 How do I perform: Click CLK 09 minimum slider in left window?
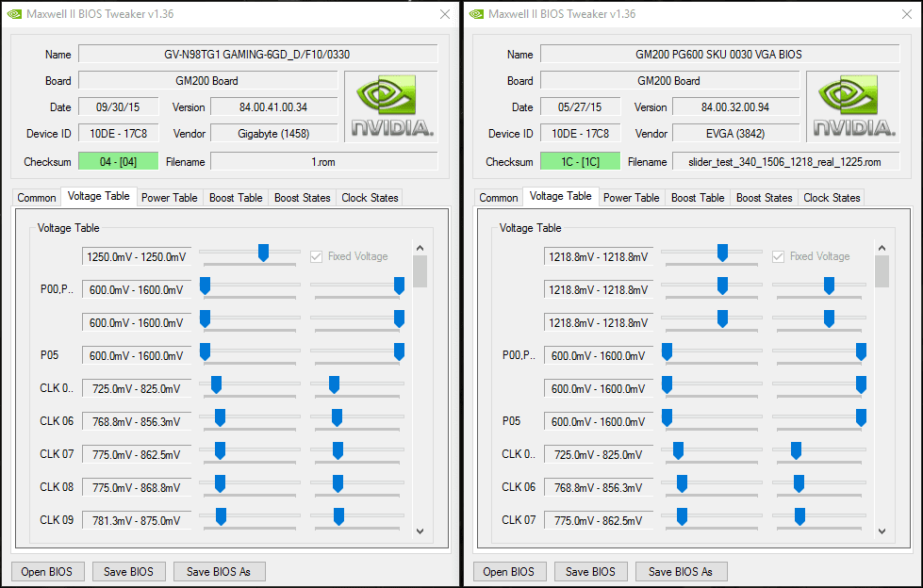tap(221, 516)
